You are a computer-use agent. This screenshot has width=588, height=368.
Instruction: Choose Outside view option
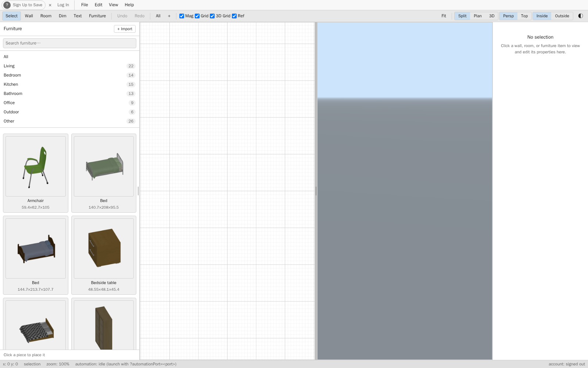point(562,16)
